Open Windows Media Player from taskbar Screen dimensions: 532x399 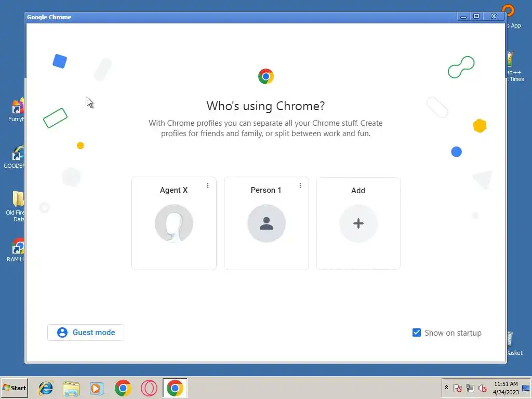coord(97,388)
